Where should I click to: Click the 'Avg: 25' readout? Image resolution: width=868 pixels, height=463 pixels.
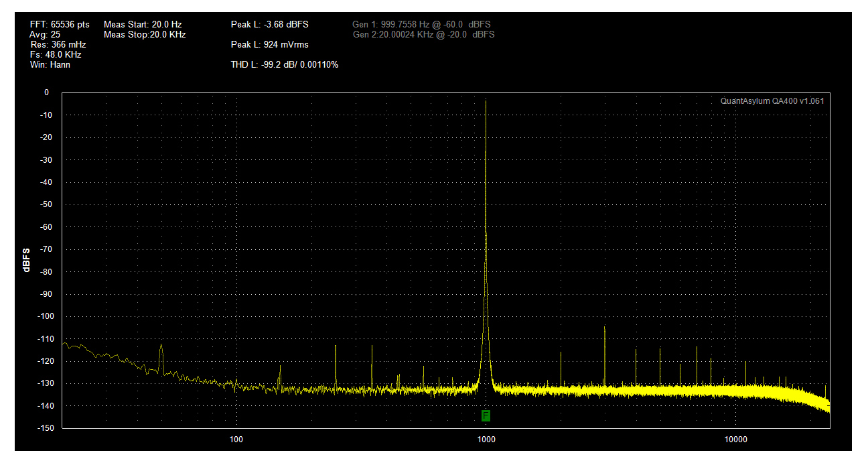point(45,34)
